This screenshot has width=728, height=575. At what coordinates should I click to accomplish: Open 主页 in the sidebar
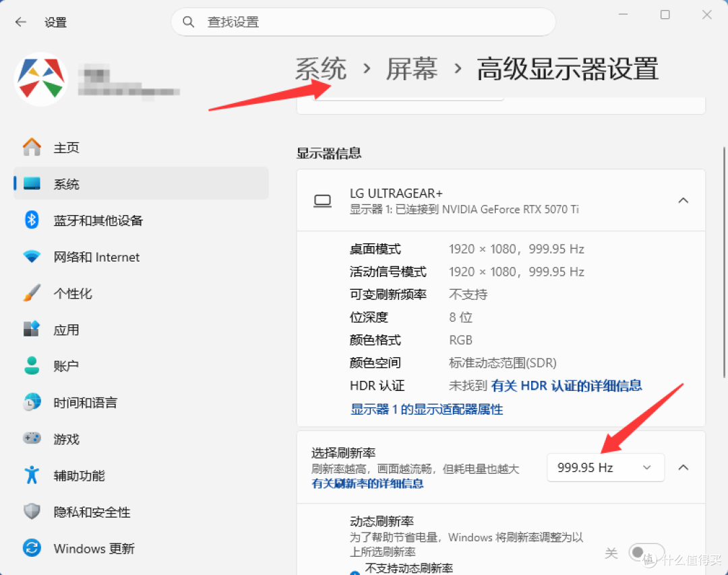click(x=141, y=147)
